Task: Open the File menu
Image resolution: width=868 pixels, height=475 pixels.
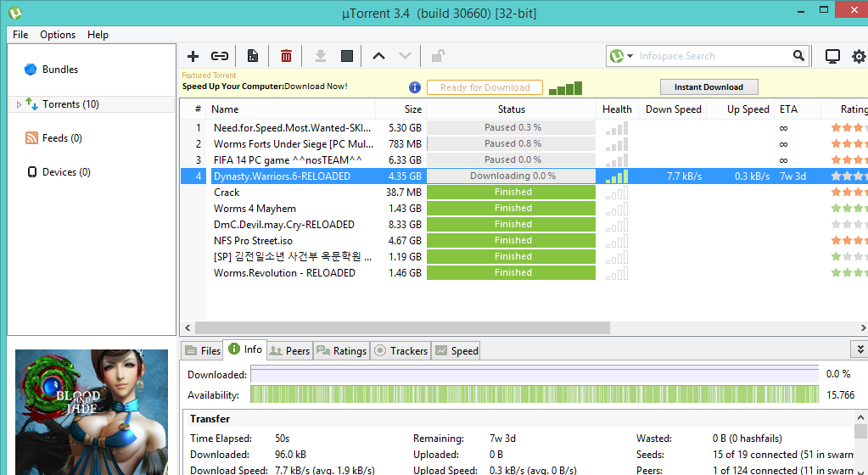Action: coord(20,34)
